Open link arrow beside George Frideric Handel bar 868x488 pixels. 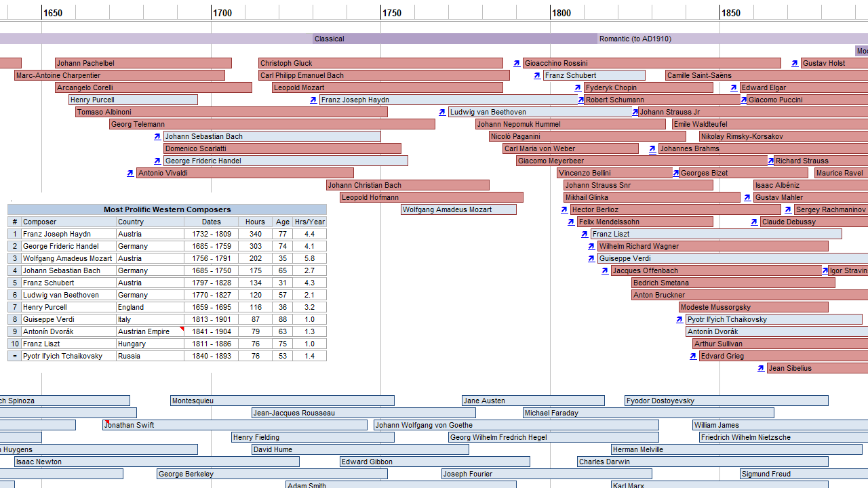(x=157, y=161)
